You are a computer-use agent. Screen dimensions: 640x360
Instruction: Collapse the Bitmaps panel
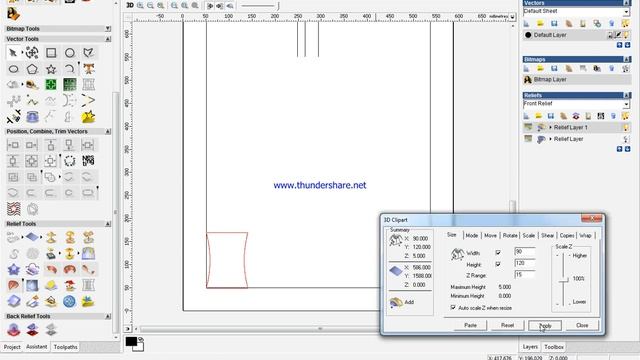[626, 60]
